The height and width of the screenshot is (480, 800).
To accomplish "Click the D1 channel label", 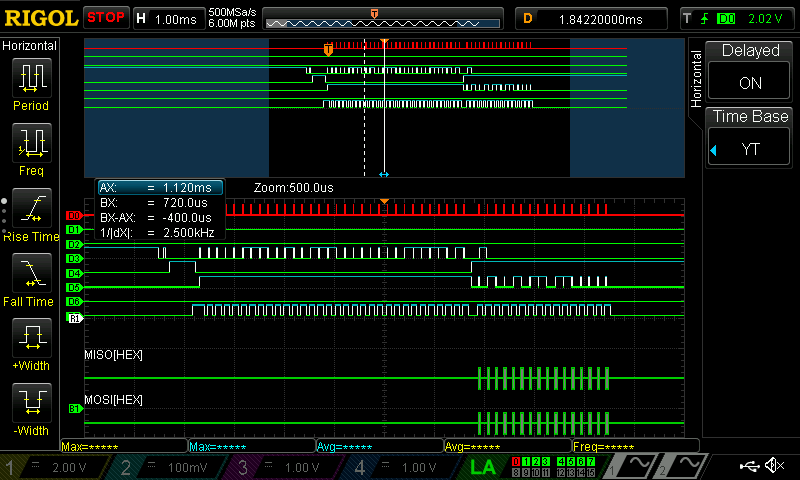I will (x=74, y=230).
